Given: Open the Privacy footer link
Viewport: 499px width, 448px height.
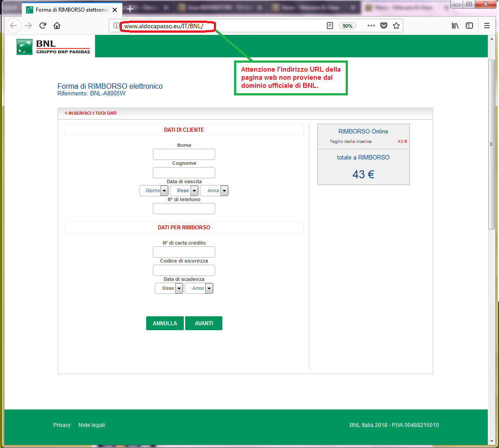Looking at the screenshot, I should (62, 425).
